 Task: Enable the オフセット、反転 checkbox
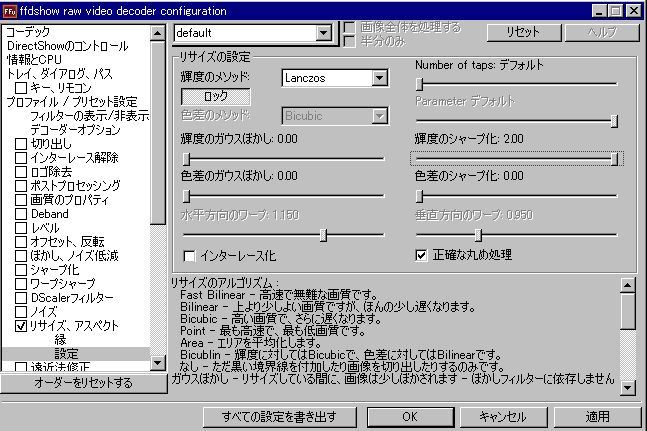coord(21,242)
